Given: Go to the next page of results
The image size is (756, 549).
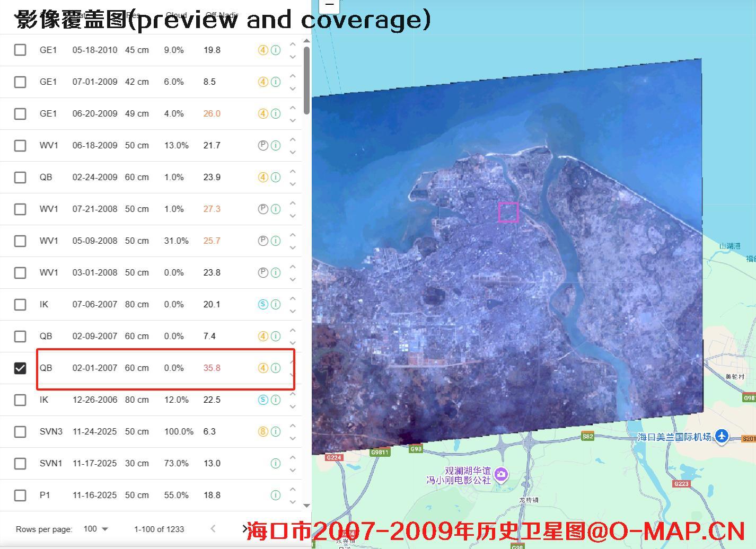Looking at the screenshot, I should pyautogui.click(x=244, y=529).
